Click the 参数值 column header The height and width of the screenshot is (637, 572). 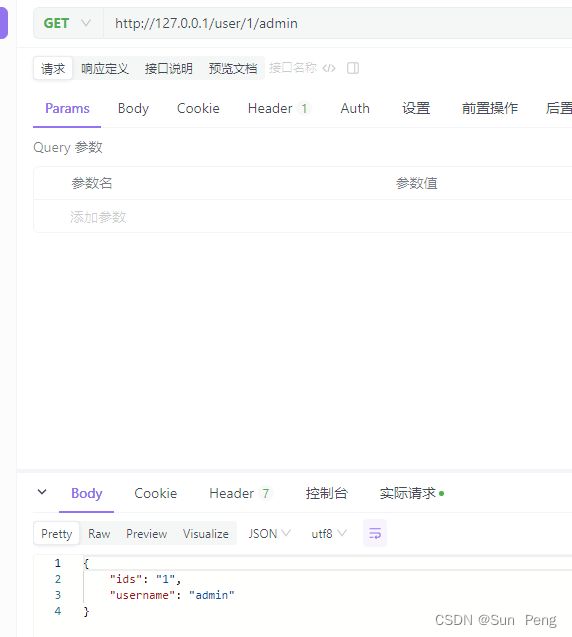pos(416,183)
